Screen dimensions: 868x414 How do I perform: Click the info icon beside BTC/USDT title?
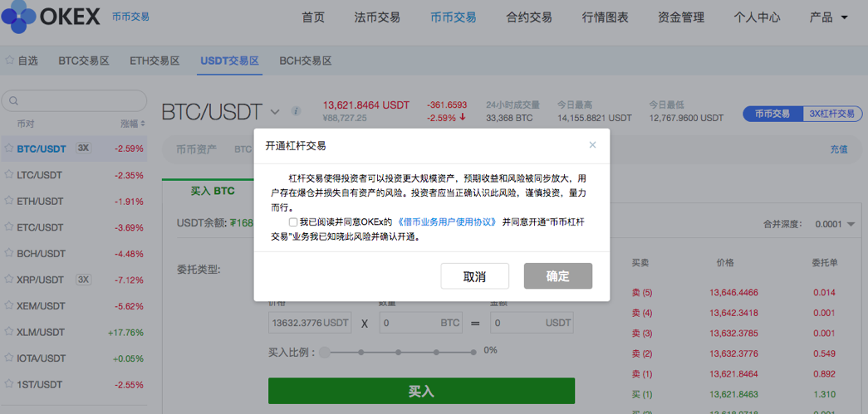(297, 111)
